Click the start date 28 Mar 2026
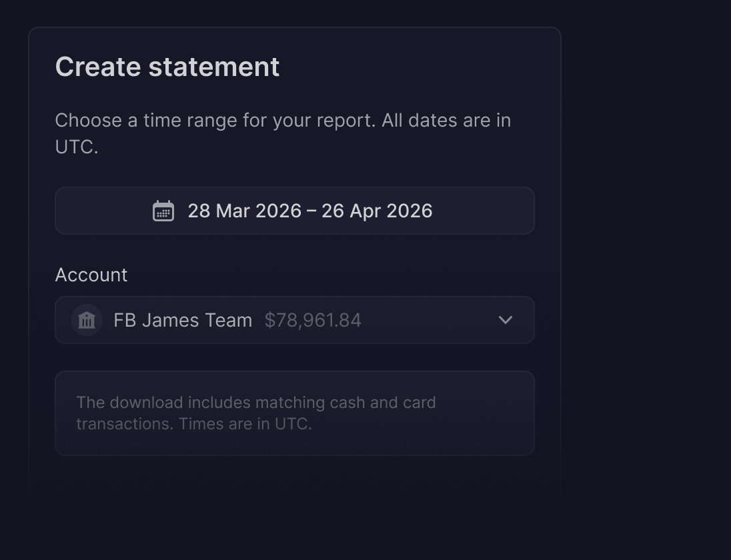 point(245,211)
